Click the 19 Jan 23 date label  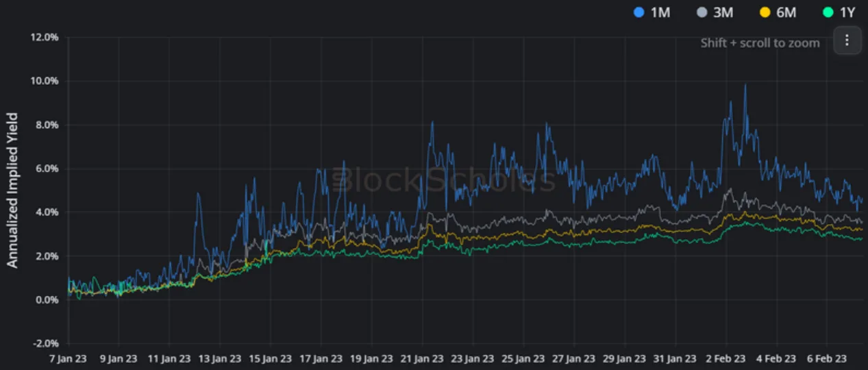pos(372,358)
